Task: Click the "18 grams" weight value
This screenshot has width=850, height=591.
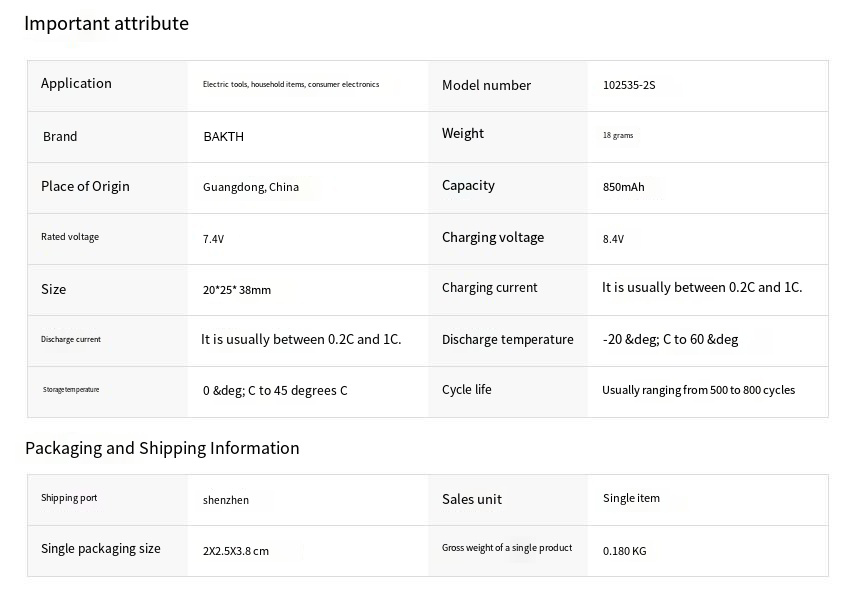Action: (617, 135)
